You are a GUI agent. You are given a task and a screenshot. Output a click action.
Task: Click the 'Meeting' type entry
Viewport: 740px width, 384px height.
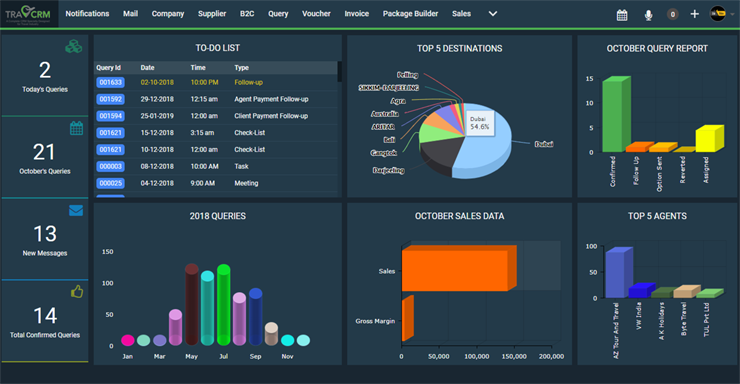pos(246,183)
